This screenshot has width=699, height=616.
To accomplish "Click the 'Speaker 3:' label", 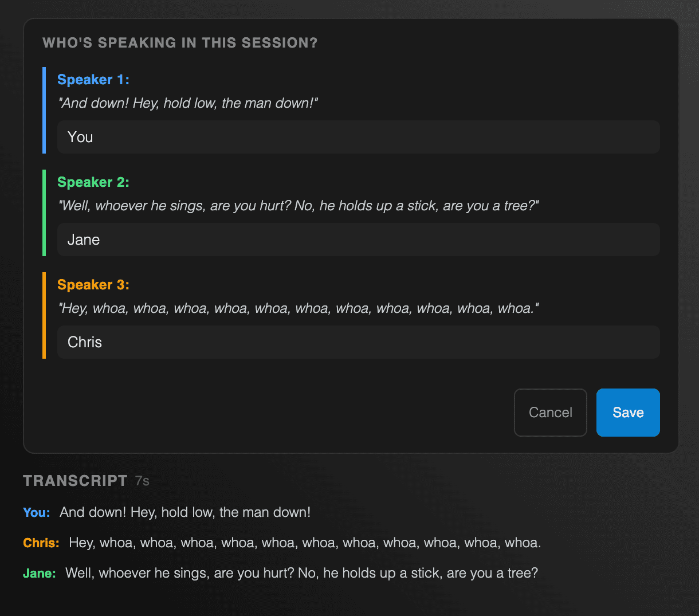I will tap(93, 284).
